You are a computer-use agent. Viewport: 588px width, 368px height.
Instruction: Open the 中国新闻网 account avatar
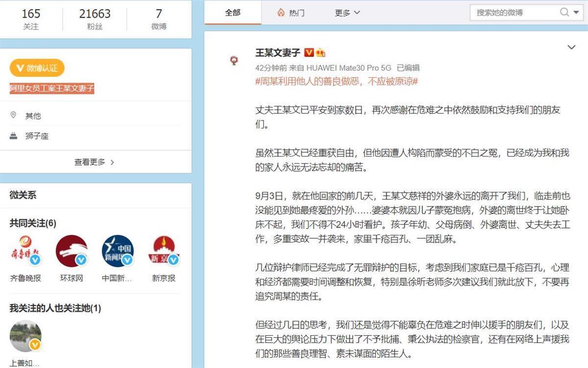pos(118,251)
